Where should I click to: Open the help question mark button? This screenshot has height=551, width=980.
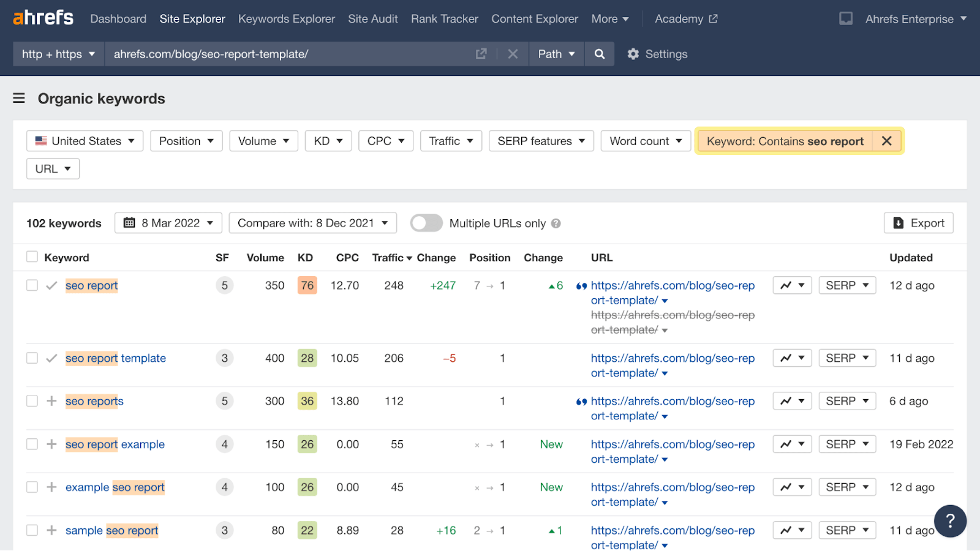950,521
